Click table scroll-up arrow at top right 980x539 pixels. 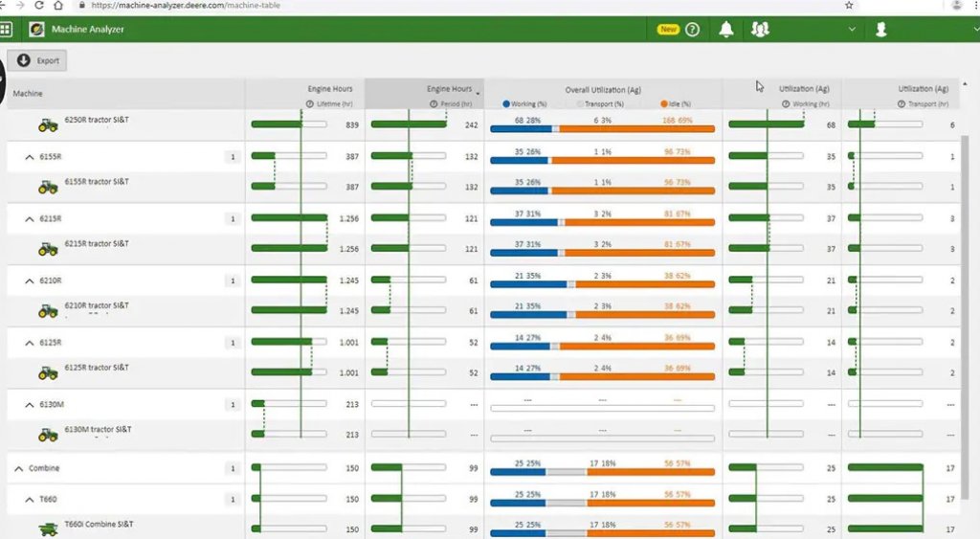pyautogui.click(x=965, y=84)
